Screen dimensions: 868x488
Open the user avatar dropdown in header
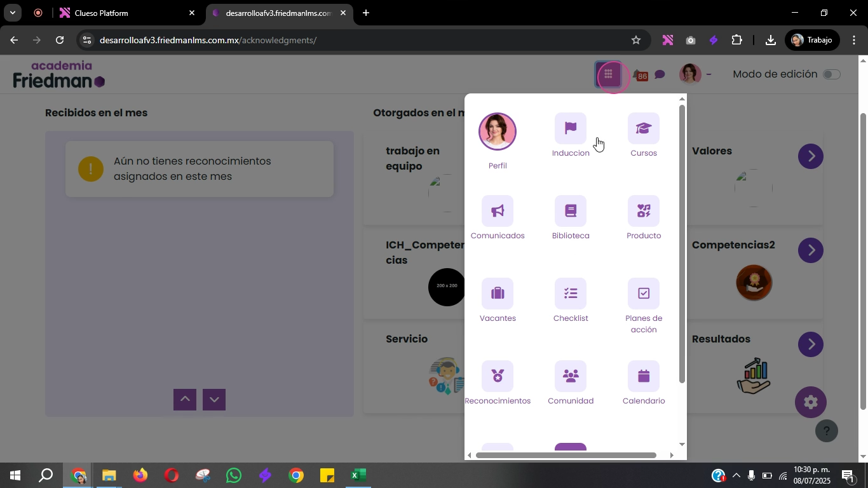695,74
